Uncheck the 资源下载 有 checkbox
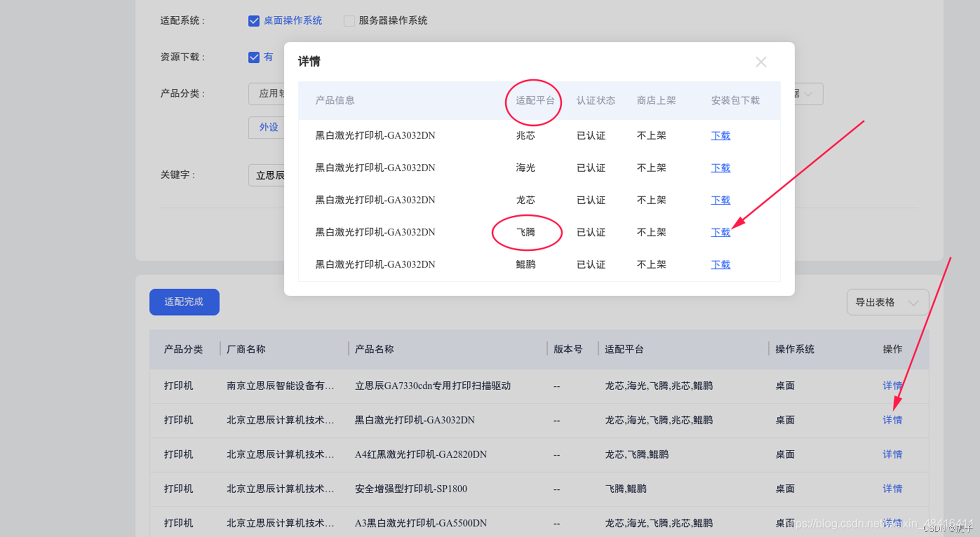 click(254, 57)
